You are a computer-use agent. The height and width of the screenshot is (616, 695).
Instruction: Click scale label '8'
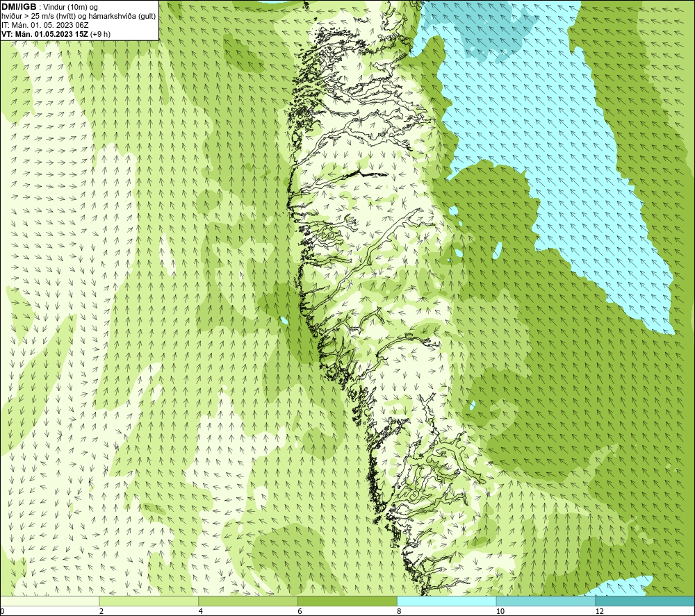pos(400,611)
